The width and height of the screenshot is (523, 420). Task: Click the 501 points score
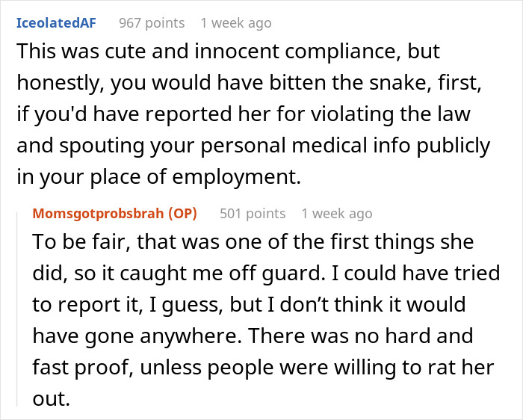click(253, 214)
